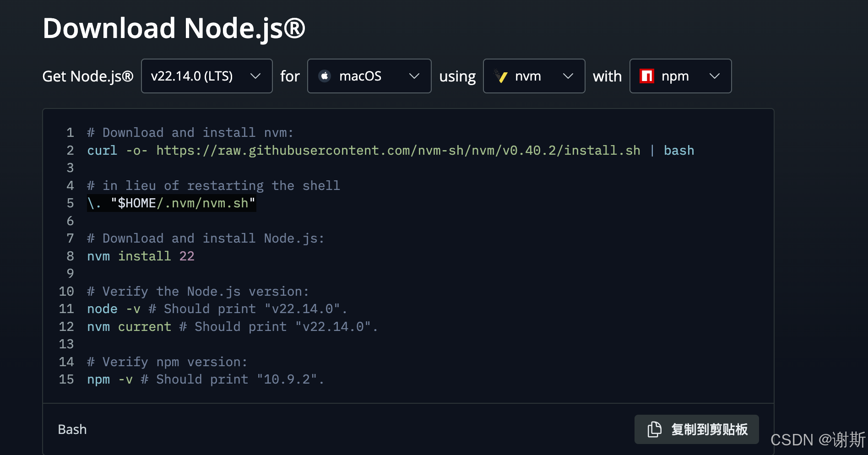Click the curl install.sh URL on line 2
Image resolution: width=868 pixels, height=455 pixels.
click(398, 151)
